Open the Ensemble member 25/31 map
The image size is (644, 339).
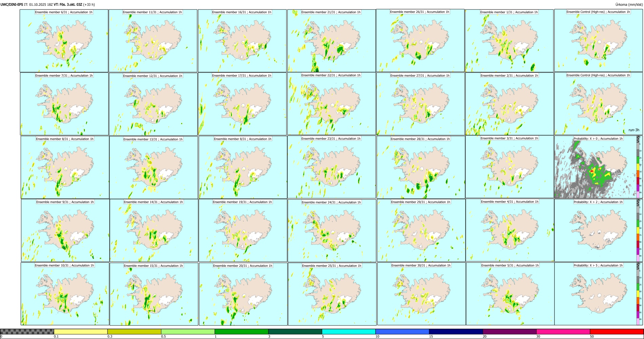(x=332, y=294)
